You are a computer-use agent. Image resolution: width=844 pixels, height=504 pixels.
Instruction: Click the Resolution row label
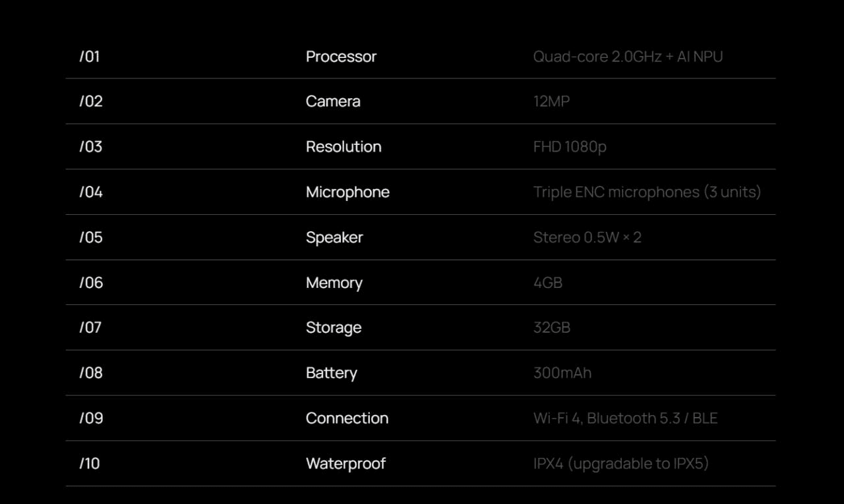(x=344, y=147)
